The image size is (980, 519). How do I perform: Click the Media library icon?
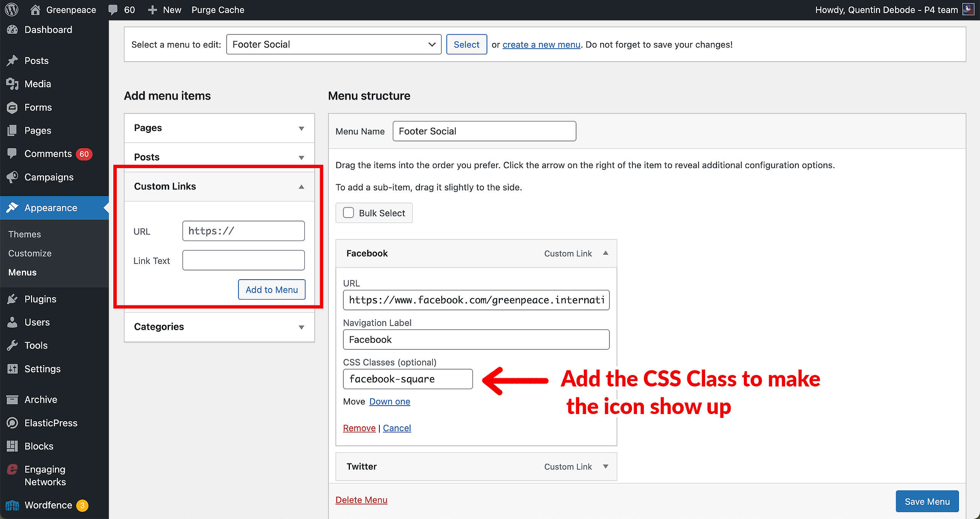click(12, 84)
